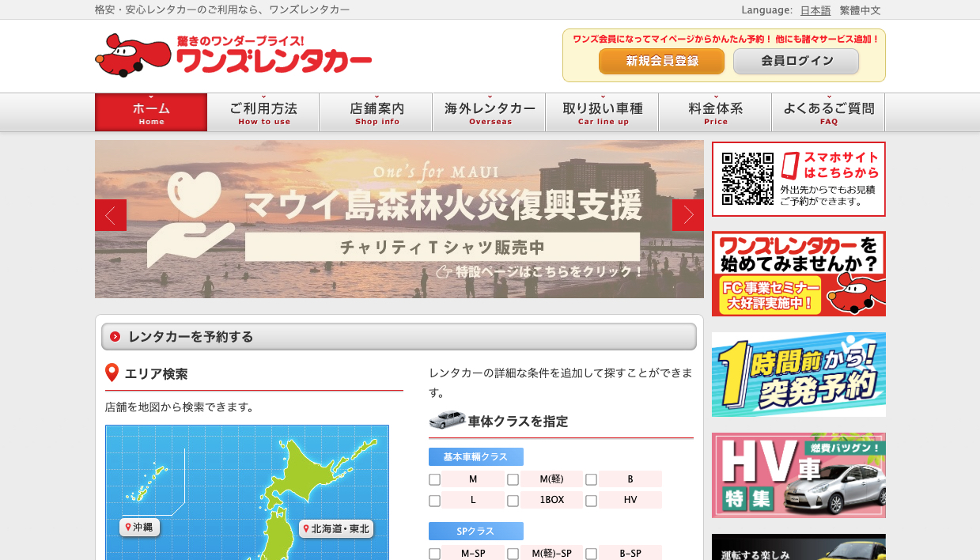980x560 pixels.
Task: Click the Ones Rent-a-Car logo
Action: click(x=233, y=55)
